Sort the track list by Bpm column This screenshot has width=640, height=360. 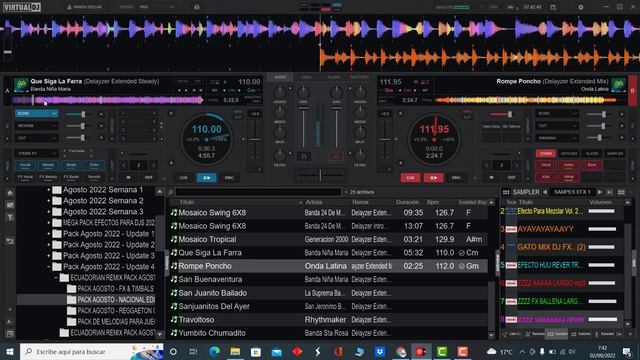click(x=433, y=202)
